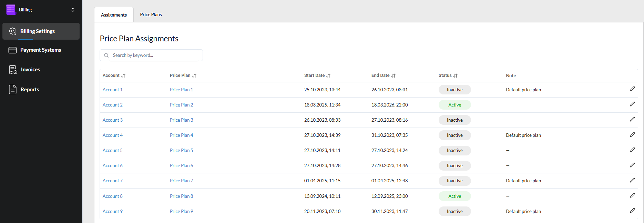This screenshot has width=644, height=223.
Task: Edit the Account 4 assignment row
Action: click(x=632, y=135)
